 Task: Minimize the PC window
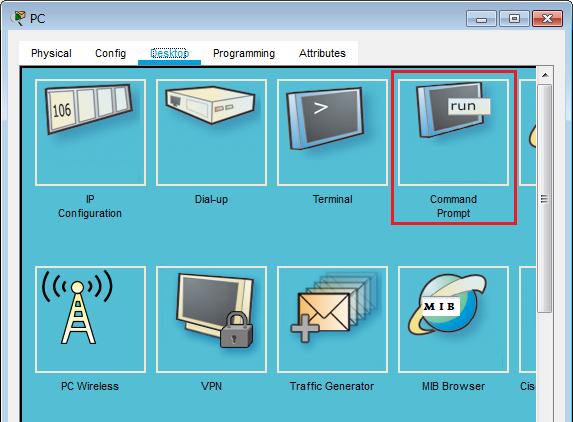481,18
